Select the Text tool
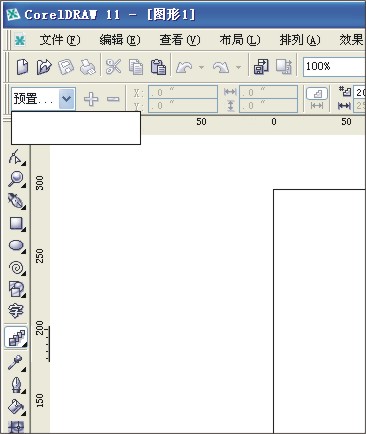The image size is (366, 434). tap(15, 311)
